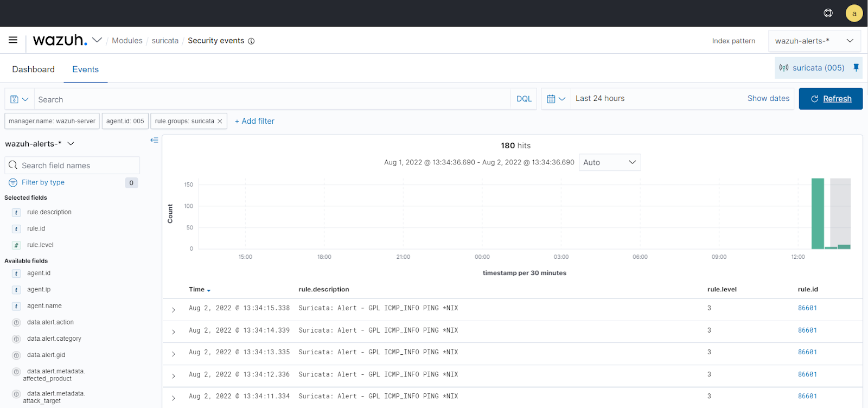Click the agent.id: 005 filter pill
The width and height of the screenshot is (868, 408).
125,121
